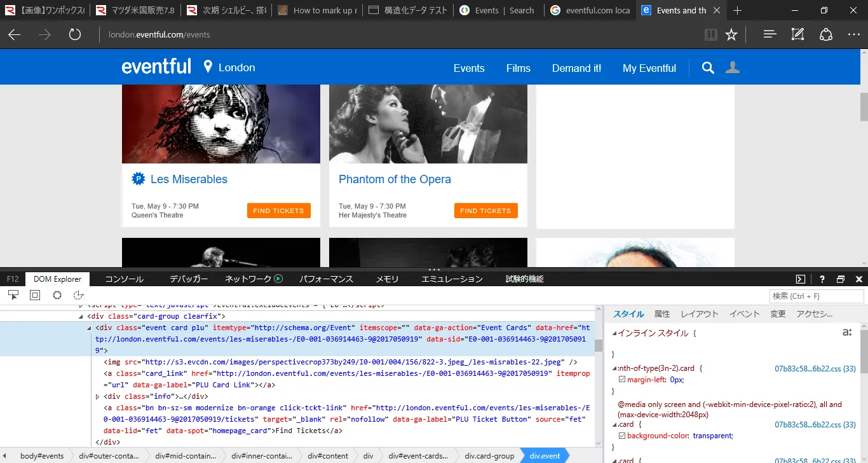Click the Les Miserables poster thumbnail
Viewport: 868px width, 463px height.
pyautogui.click(x=221, y=124)
